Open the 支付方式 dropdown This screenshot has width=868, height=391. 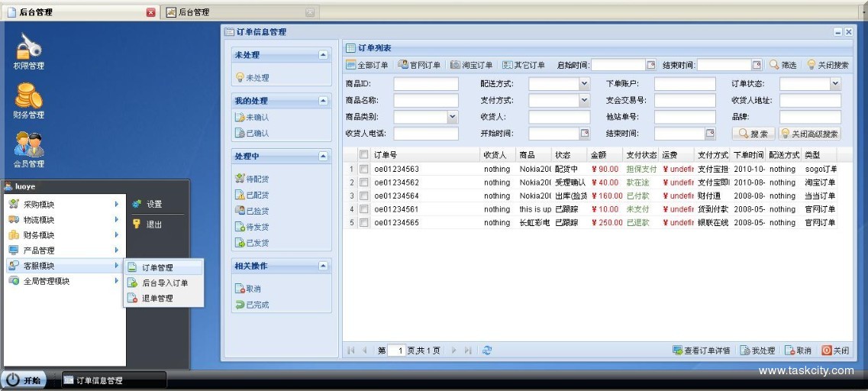coord(585,100)
